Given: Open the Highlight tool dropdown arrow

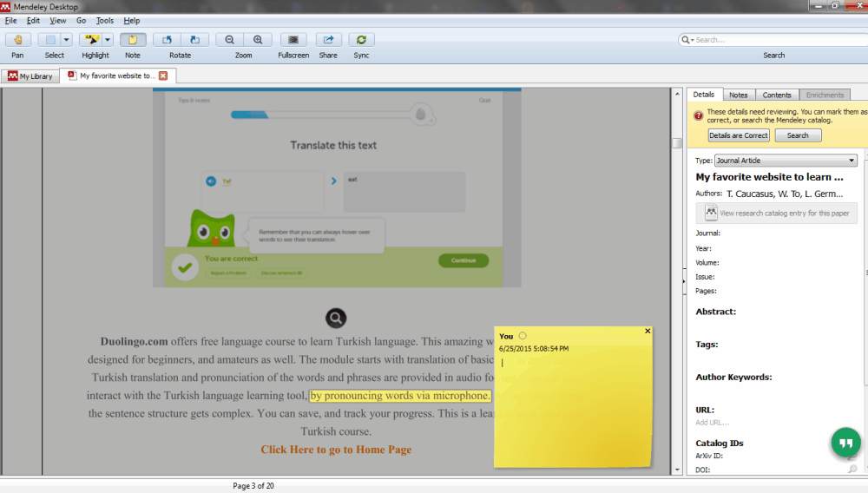Looking at the screenshot, I should tap(108, 40).
